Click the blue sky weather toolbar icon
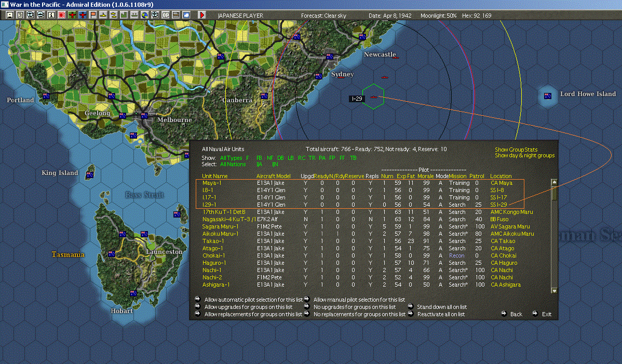Screen dimensions: 622x364 [186, 15]
